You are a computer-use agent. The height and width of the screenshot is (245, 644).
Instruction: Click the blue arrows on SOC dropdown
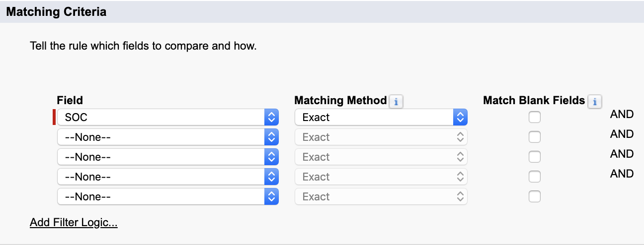tap(271, 118)
